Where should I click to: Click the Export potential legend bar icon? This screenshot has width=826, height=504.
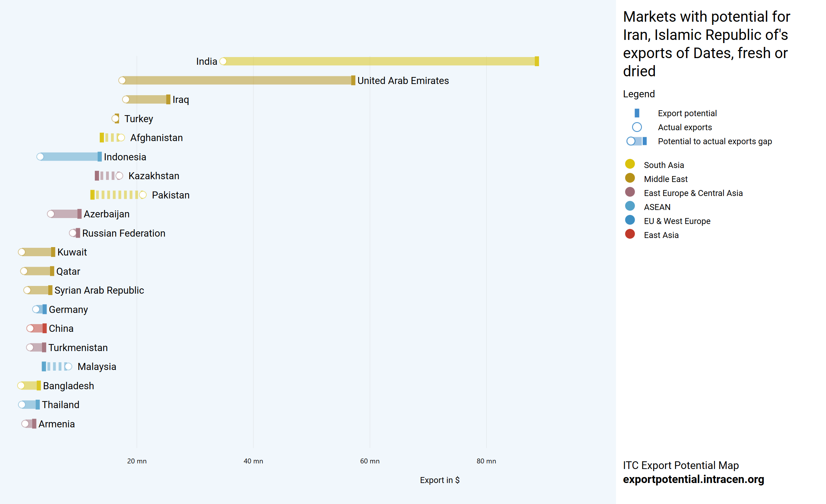click(637, 113)
